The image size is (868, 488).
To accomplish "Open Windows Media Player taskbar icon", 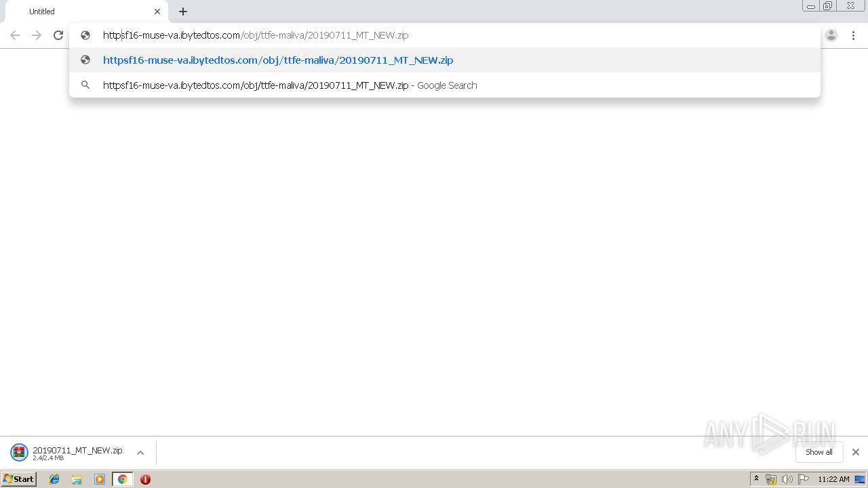I will pos(100,479).
